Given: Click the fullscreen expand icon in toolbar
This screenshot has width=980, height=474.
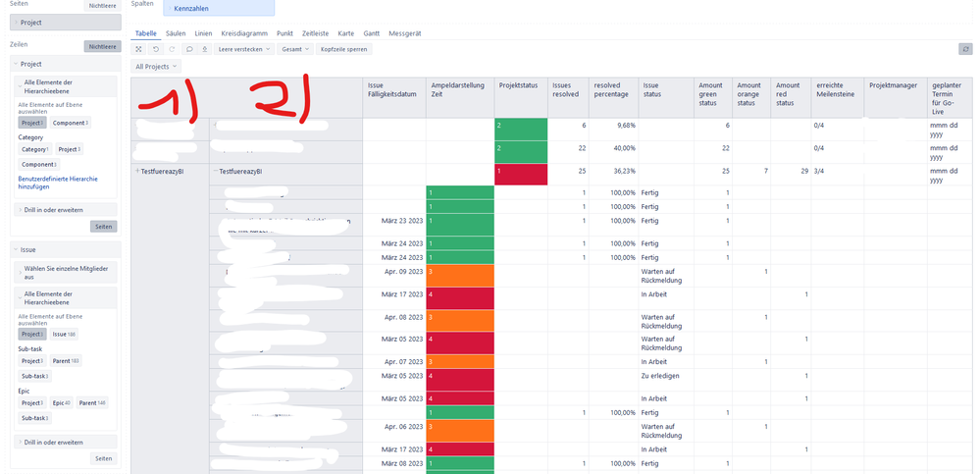Looking at the screenshot, I should (x=138, y=49).
